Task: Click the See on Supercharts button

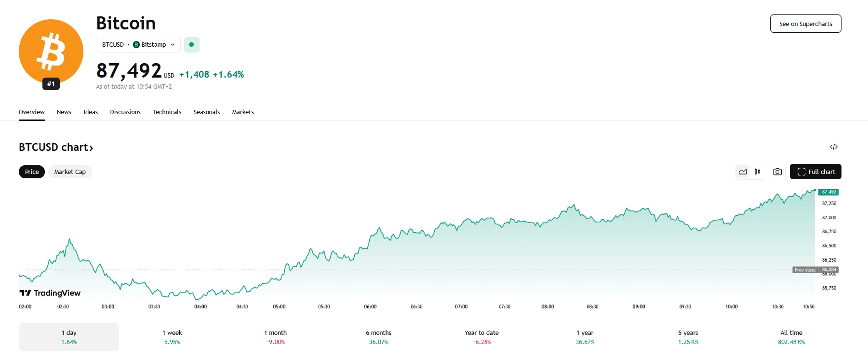Action: click(805, 24)
